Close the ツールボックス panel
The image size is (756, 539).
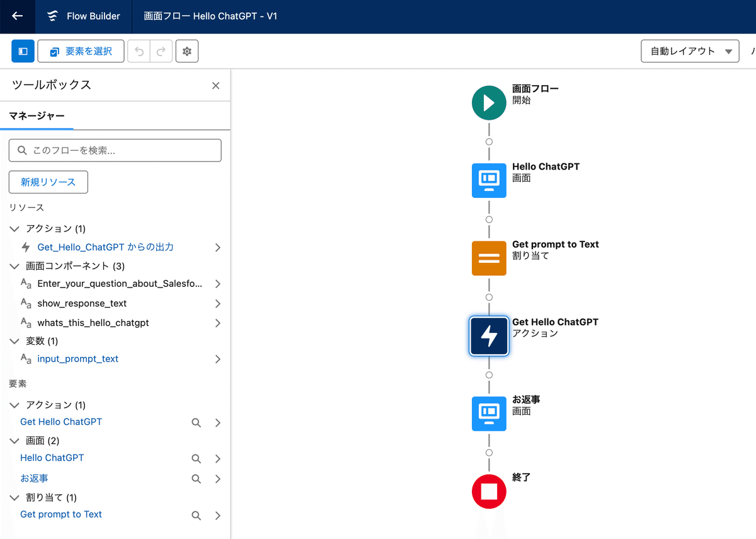coord(215,85)
